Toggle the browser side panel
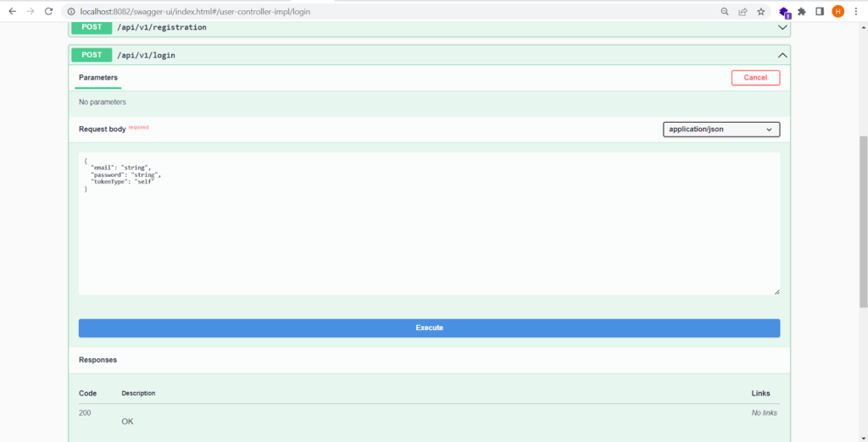The width and height of the screenshot is (868, 442). click(820, 11)
